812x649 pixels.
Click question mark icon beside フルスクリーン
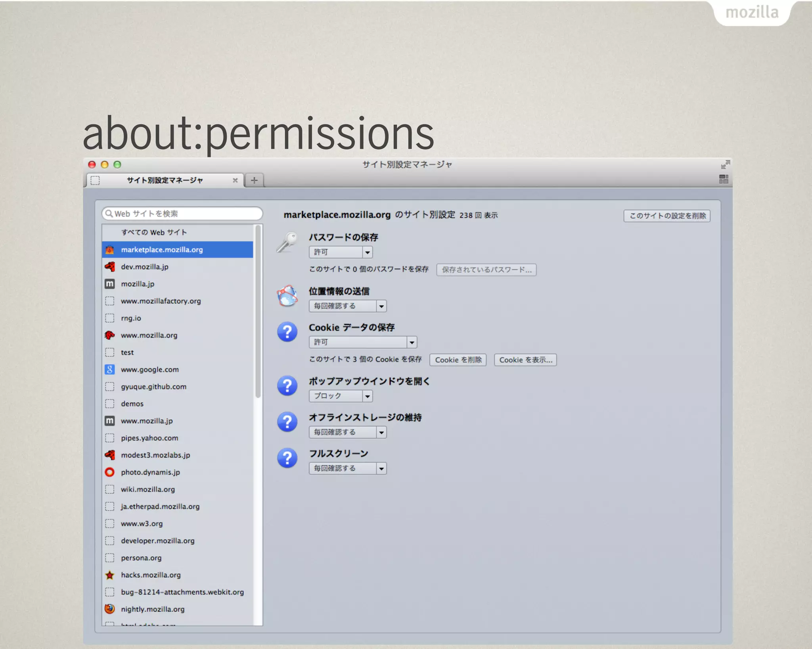287,458
